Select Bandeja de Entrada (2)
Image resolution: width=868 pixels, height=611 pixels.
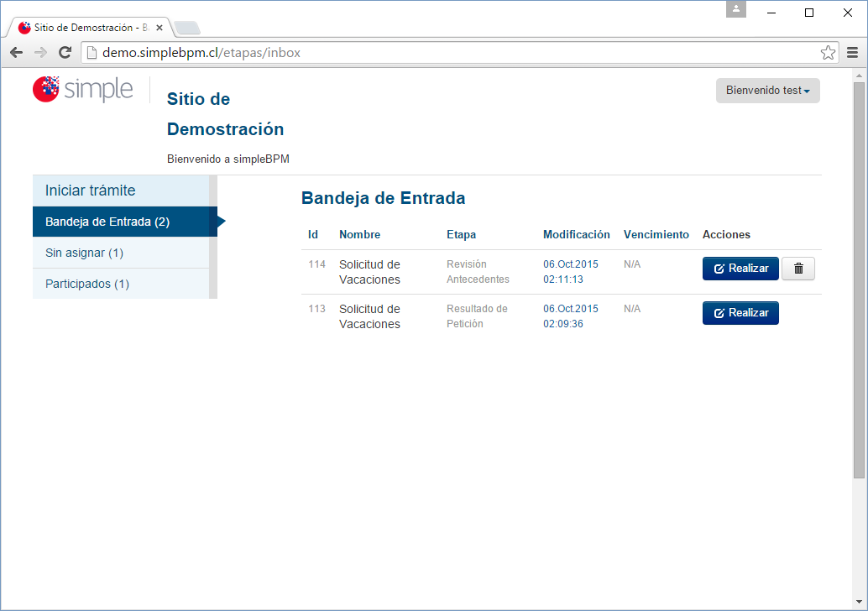click(125, 222)
